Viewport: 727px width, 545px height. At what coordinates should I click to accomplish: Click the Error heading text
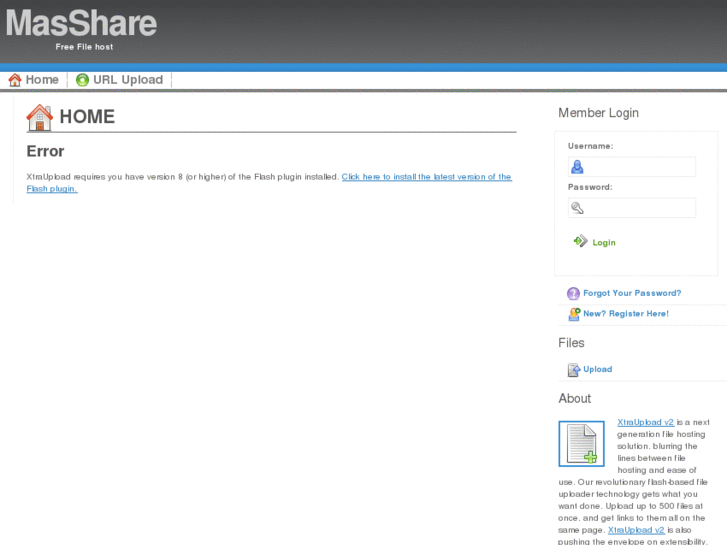click(x=45, y=151)
